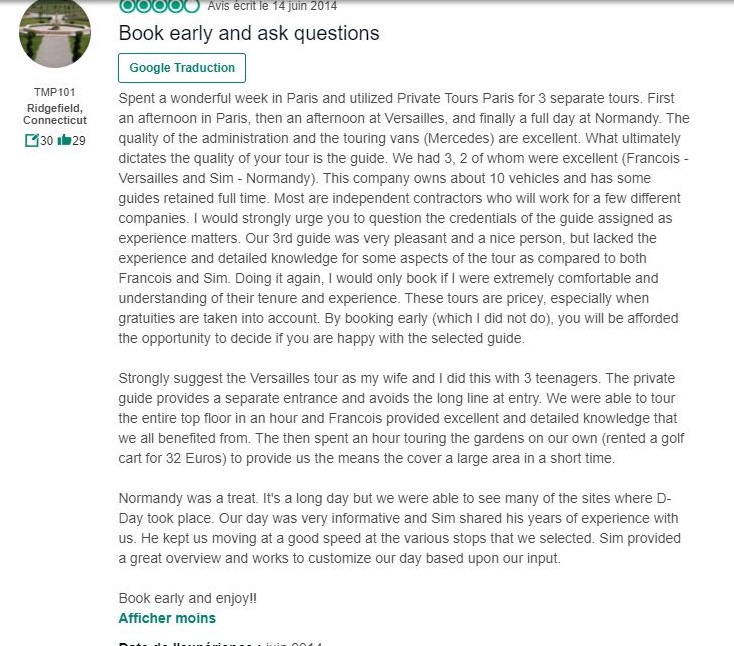This screenshot has width=734, height=646.
Task: Click the helpful votes number 29
Action: (x=79, y=140)
